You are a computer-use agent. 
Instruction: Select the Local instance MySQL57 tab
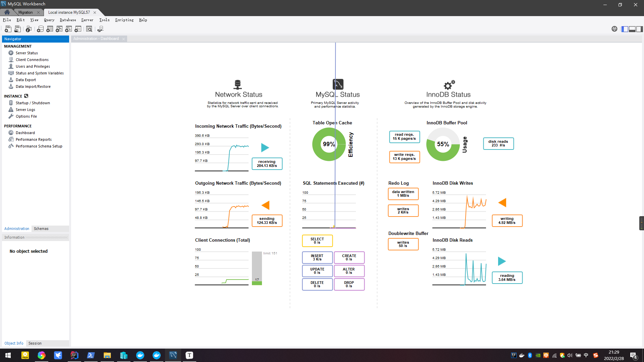69,12
